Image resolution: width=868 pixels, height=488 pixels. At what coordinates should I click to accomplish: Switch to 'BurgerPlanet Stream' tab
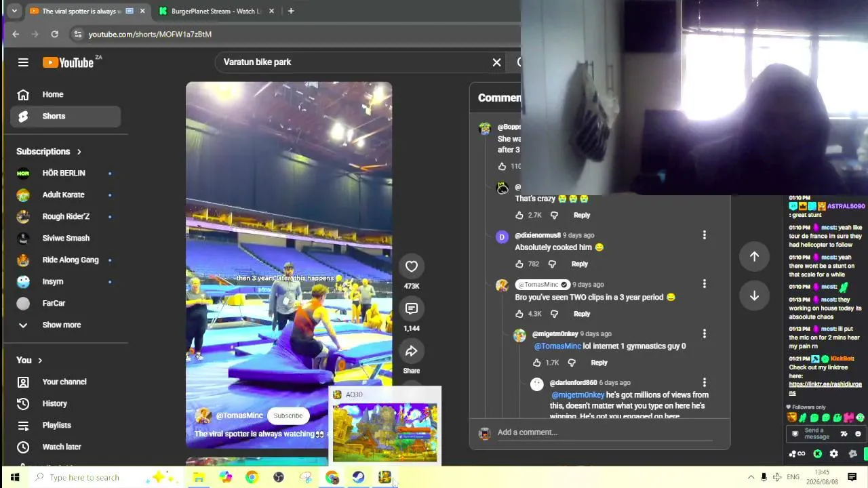217,11
